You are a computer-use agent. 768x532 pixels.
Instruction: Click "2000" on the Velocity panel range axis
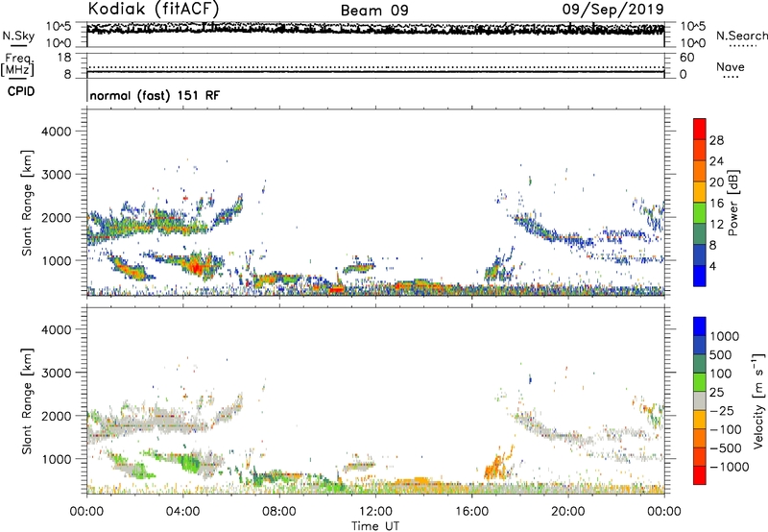click(57, 416)
